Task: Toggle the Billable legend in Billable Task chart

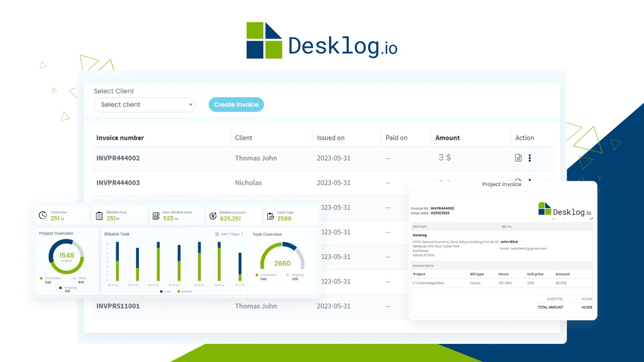Action: (184, 292)
